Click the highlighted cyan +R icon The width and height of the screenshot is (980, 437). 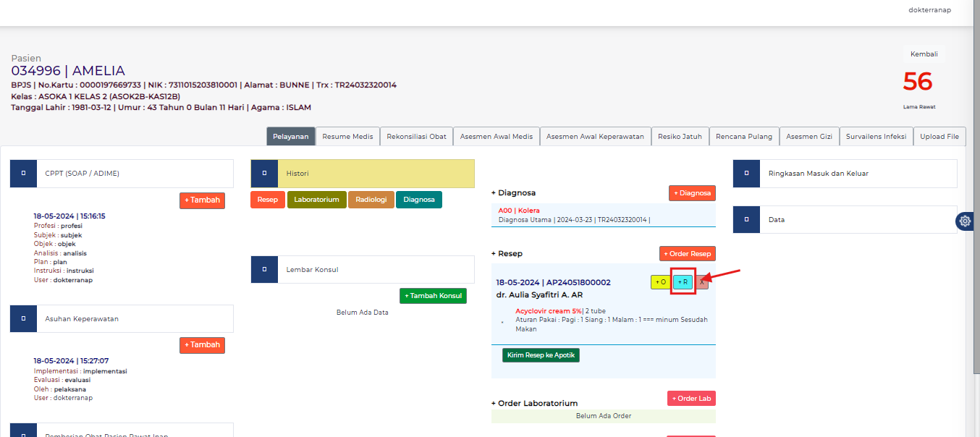[683, 282]
